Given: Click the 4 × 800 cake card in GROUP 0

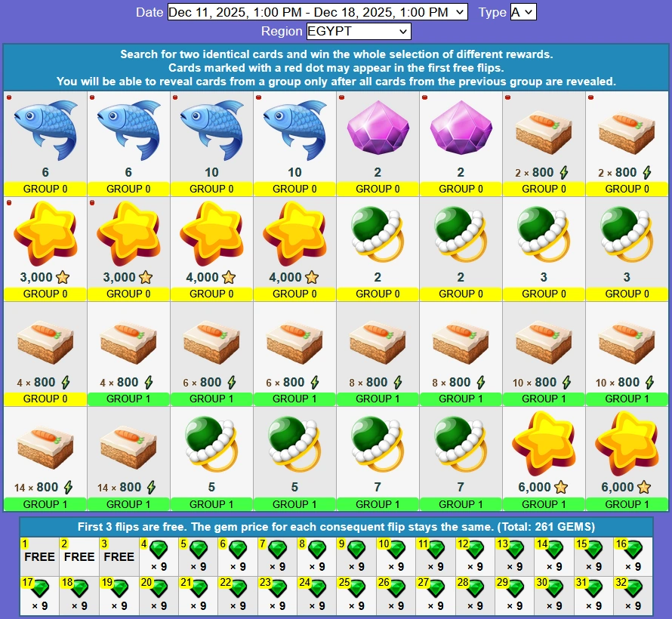Looking at the screenshot, I should [x=45, y=354].
